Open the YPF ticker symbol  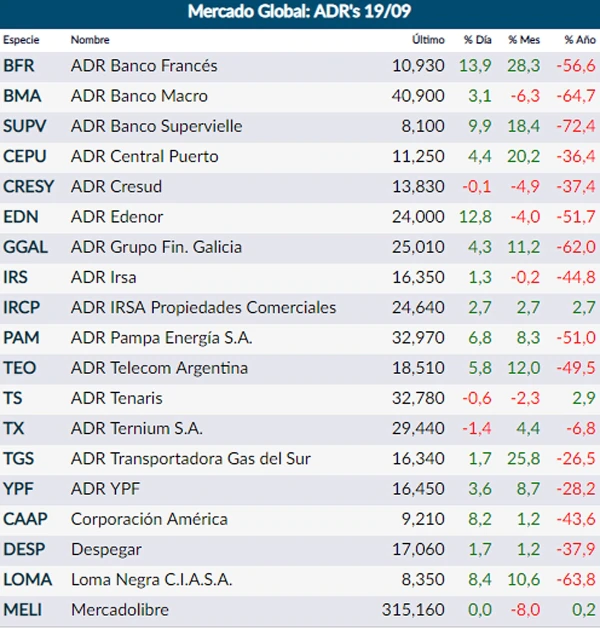pyautogui.click(x=19, y=489)
